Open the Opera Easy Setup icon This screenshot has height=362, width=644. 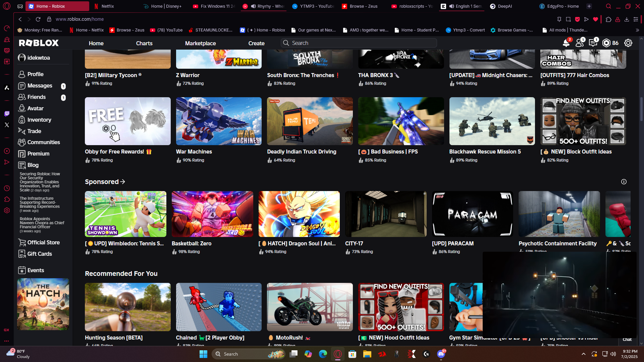click(x=636, y=19)
